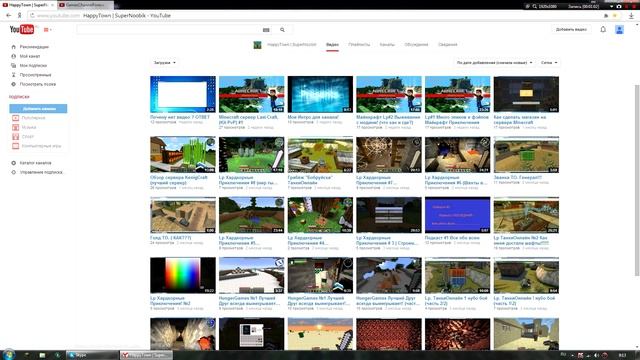Open 'Как сделать магазин на сервере' thumbnail
Image resolution: width=640 pixels, height=360 pixels.
coord(526,94)
